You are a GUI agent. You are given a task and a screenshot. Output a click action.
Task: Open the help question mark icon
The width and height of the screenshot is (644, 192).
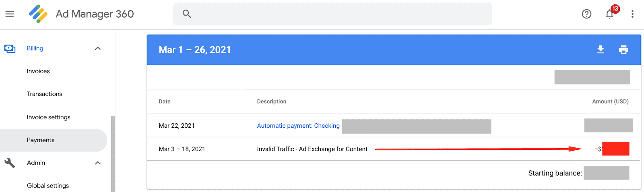click(x=586, y=14)
